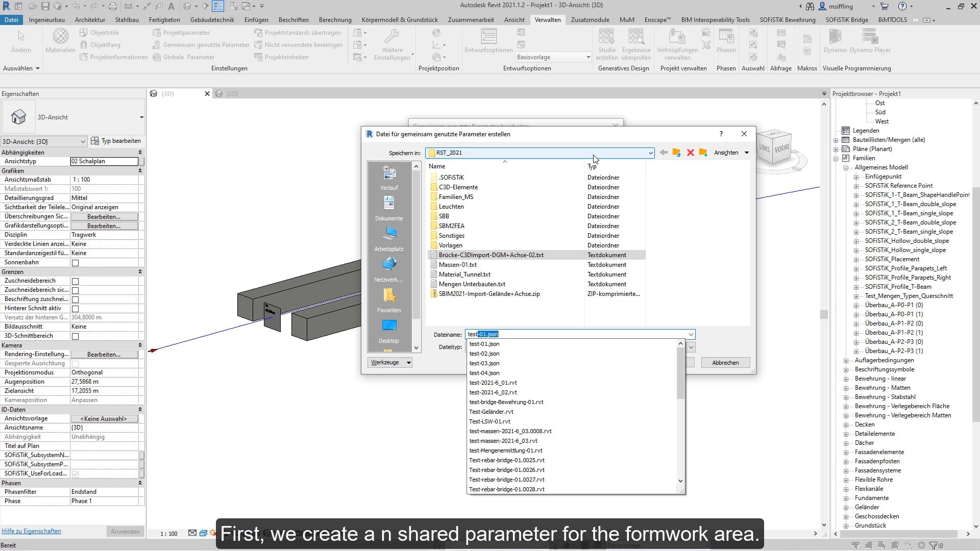Enable Hinterer Schnitt aktiv checkbox
This screenshot has height=551, width=980.
[x=75, y=309]
